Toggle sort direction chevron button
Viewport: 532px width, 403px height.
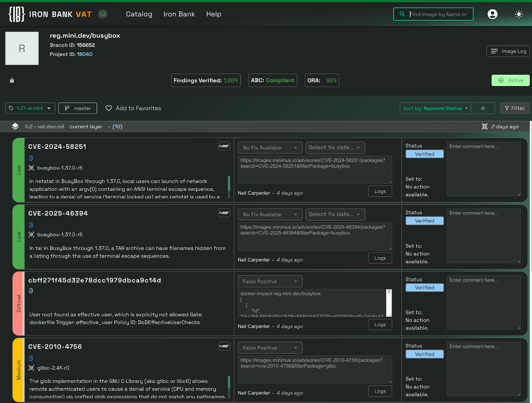coord(483,108)
